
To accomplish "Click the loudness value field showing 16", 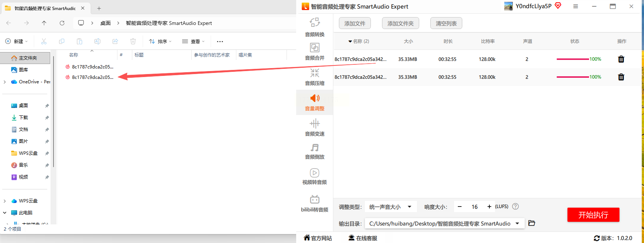I will pos(475,207).
